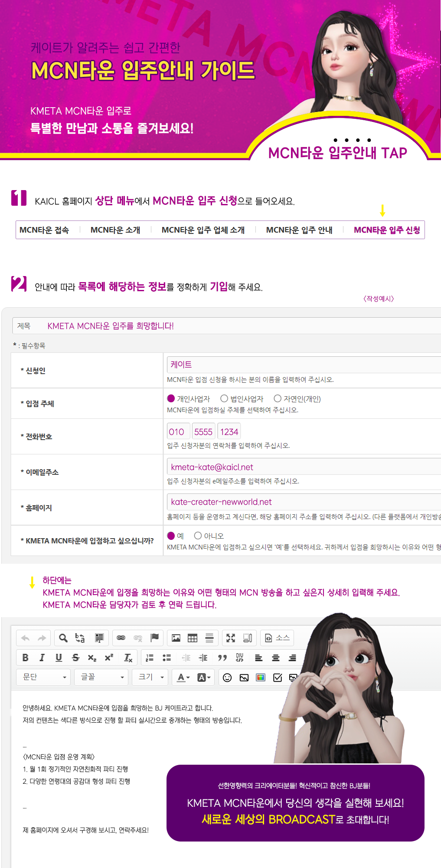
Task: Click the phone field containing 010
Action: [179, 431]
